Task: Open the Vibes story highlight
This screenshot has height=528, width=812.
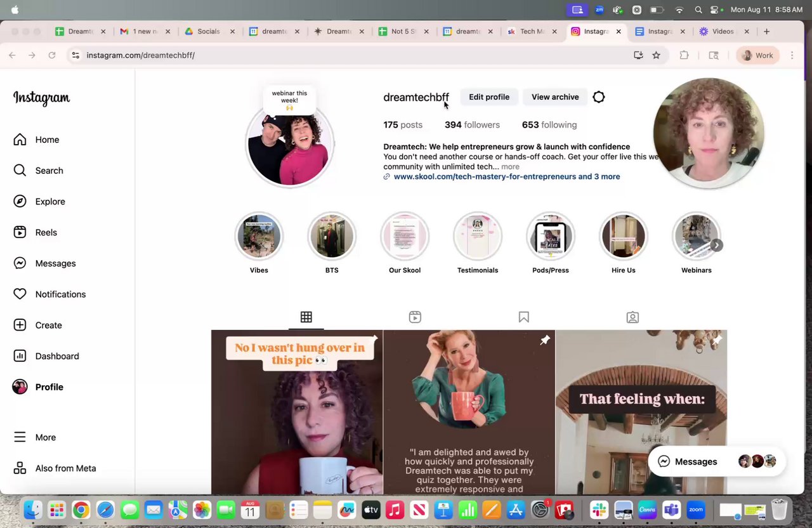Action: [259, 236]
